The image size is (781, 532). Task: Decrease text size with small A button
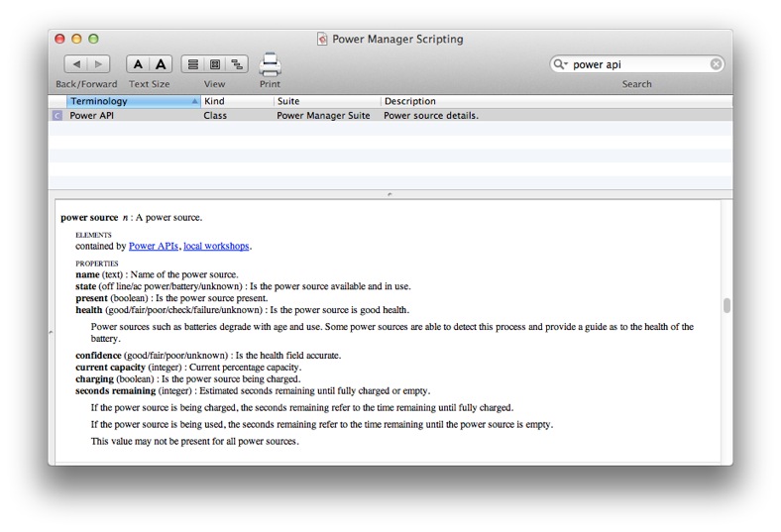[x=138, y=64]
